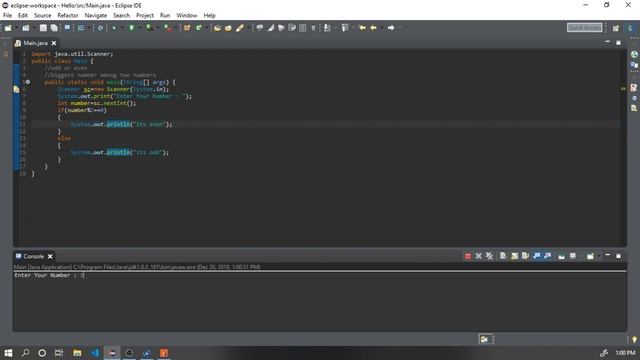
Task: Open the External Tools dropdown arrow
Action: (176, 28)
